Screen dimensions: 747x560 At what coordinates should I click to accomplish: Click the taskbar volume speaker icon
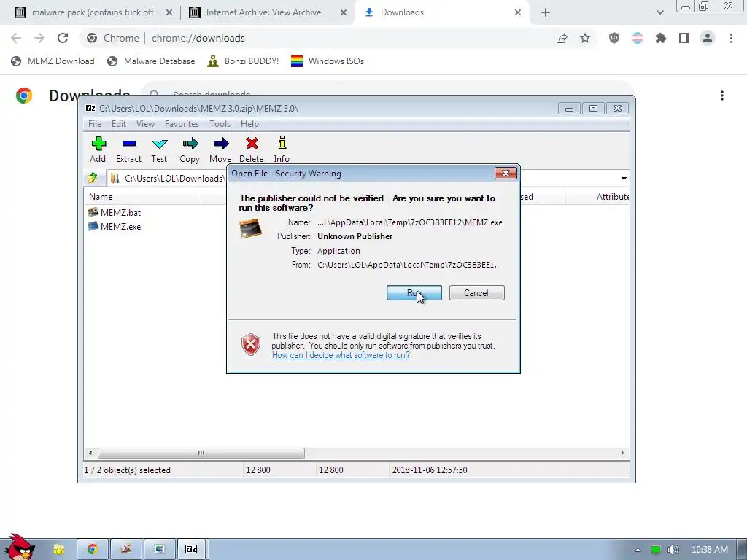pyautogui.click(x=673, y=550)
